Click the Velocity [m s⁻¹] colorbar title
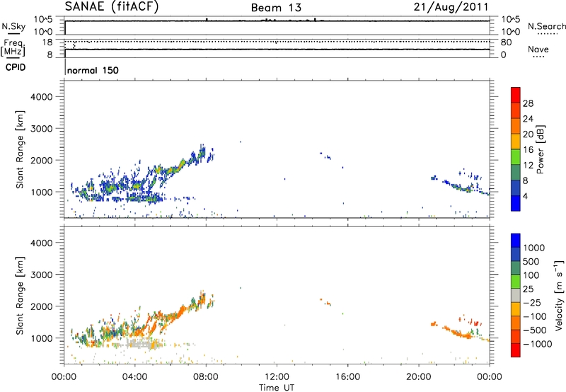 pyautogui.click(x=559, y=295)
